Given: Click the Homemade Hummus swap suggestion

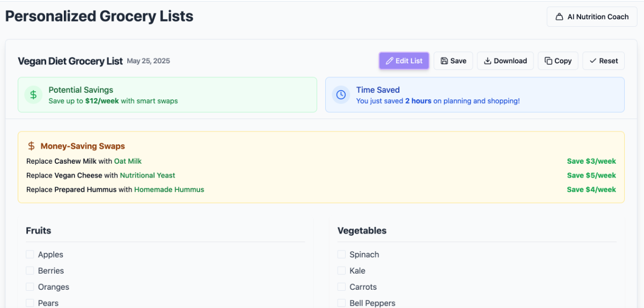Looking at the screenshot, I should click(169, 189).
